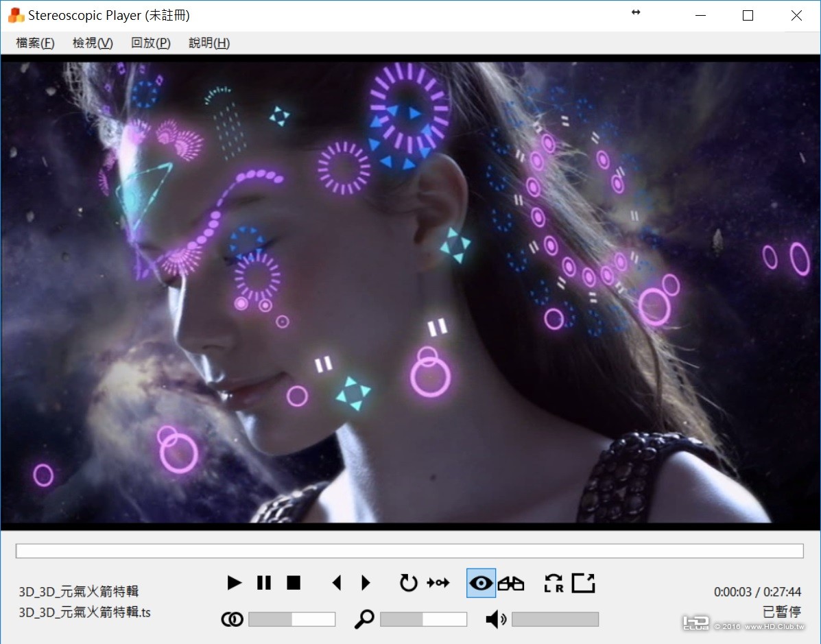821x644 pixels.
Task: Toggle the eye monoscopic view button
Action: 481,583
